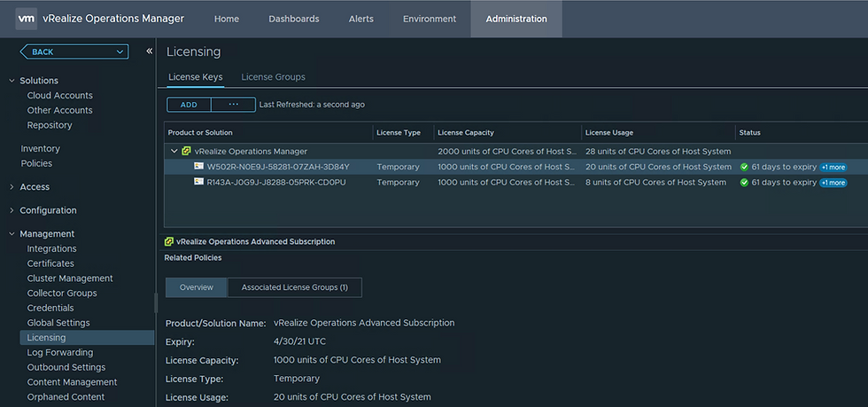Collapse vRealize Operations Manager tree row
The height and width of the screenshot is (407, 868).
click(174, 151)
